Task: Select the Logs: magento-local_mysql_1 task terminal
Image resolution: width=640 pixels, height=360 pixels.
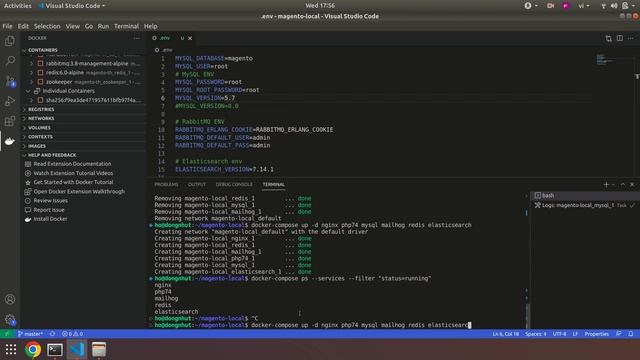Action: click(584, 205)
